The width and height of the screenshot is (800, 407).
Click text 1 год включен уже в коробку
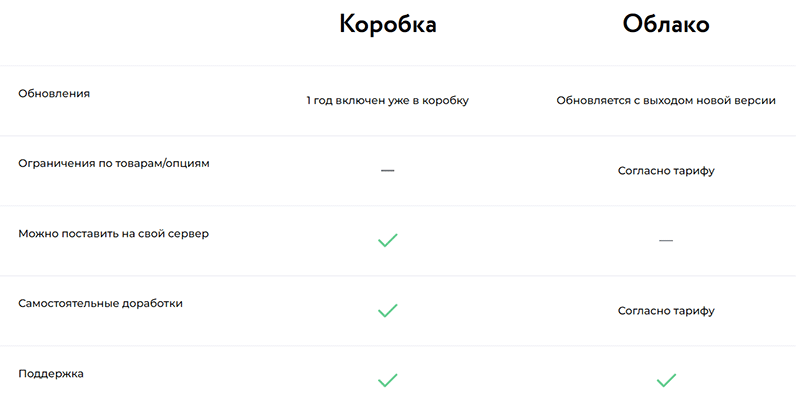pos(388,100)
